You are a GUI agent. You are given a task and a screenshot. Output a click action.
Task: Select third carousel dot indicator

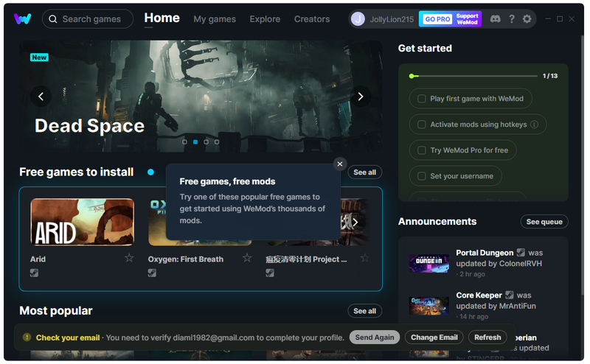(x=206, y=141)
